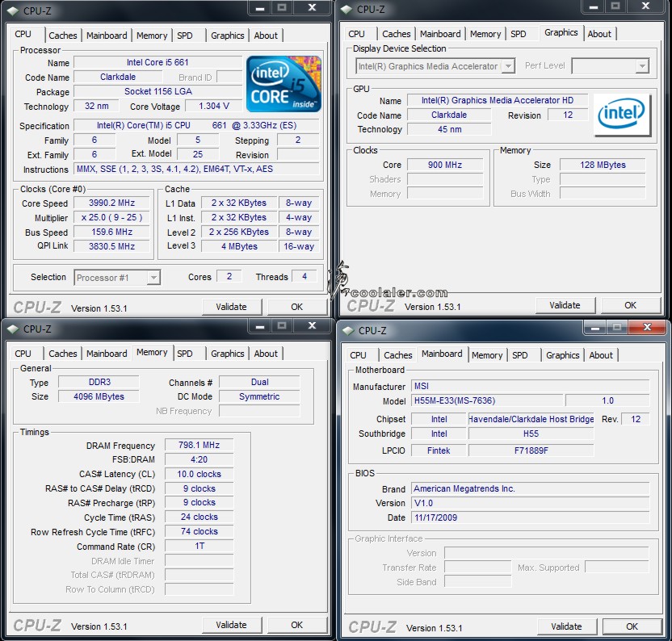Click the LPCIO chip value F71889F
This screenshot has height=641, width=672.
tap(531, 450)
